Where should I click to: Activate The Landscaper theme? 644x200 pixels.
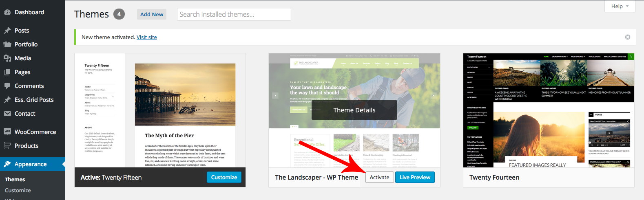379,177
